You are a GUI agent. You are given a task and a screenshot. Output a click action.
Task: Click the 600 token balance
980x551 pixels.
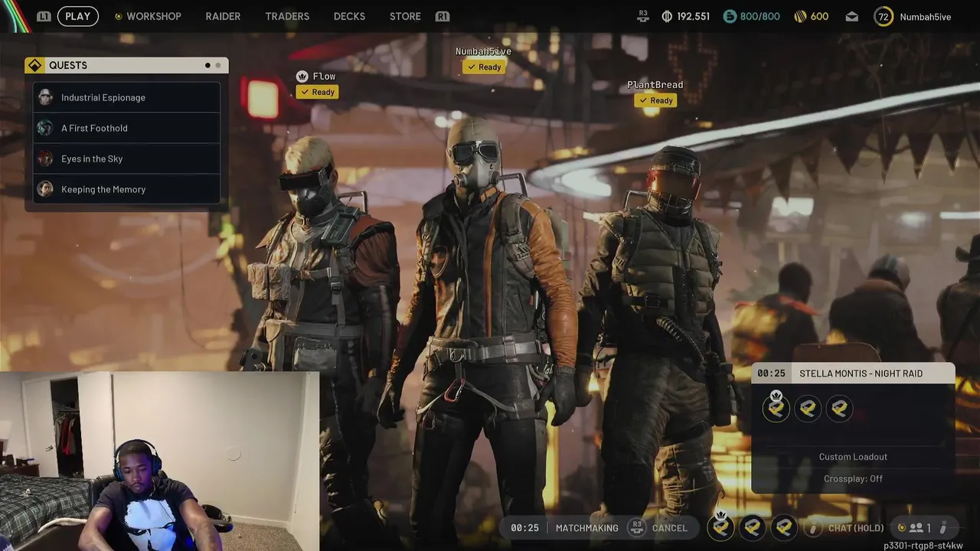click(819, 16)
